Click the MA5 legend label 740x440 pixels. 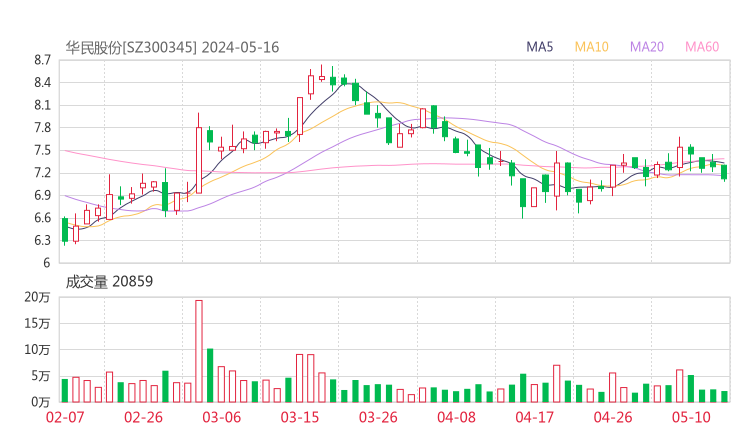click(x=539, y=47)
